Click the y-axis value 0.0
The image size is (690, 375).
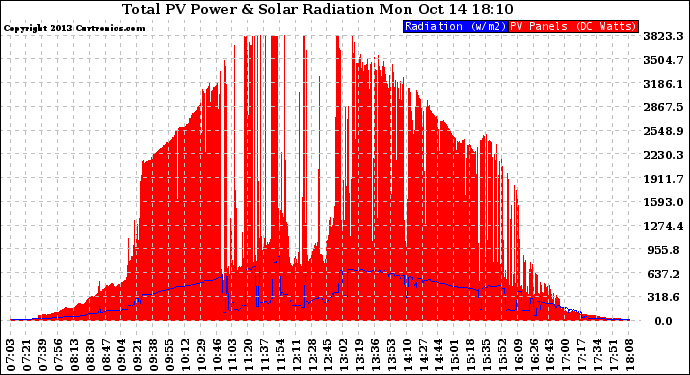(x=664, y=321)
